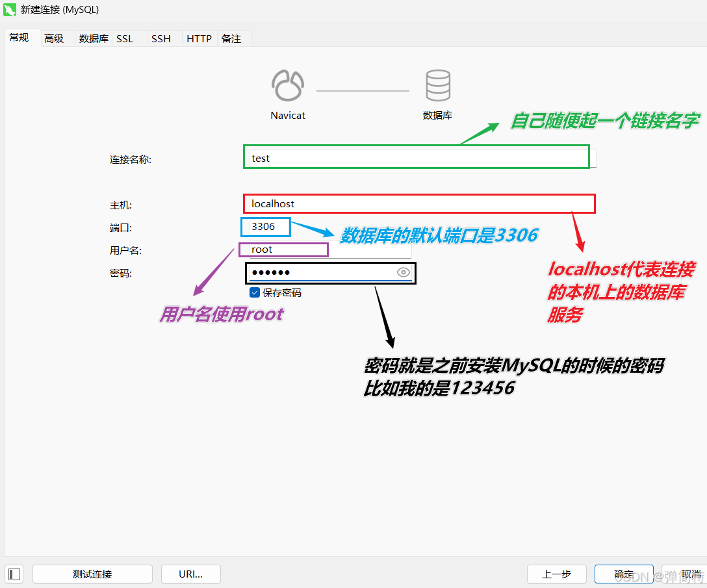This screenshot has height=588, width=707.
Task: Click the database cylinder icon
Action: click(438, 85)
